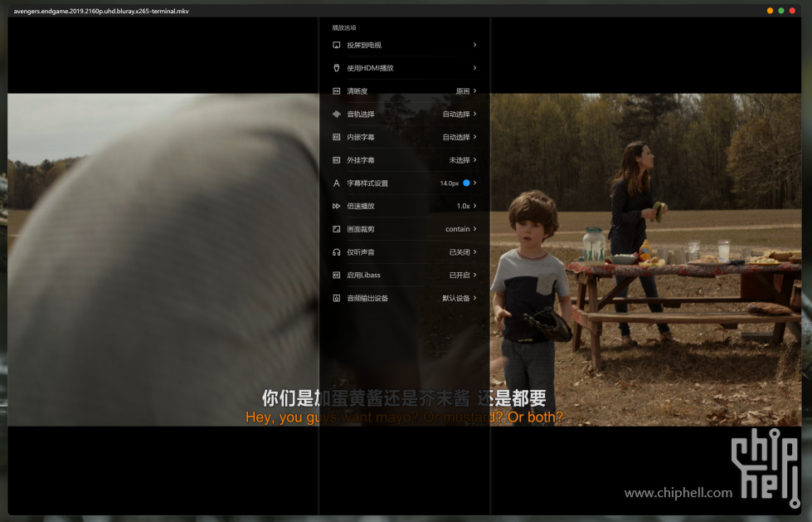This screenshot has width=812, height=522.
Task: Expand the 使用HDMI播放 row chevron
Action: click(474, 68)
